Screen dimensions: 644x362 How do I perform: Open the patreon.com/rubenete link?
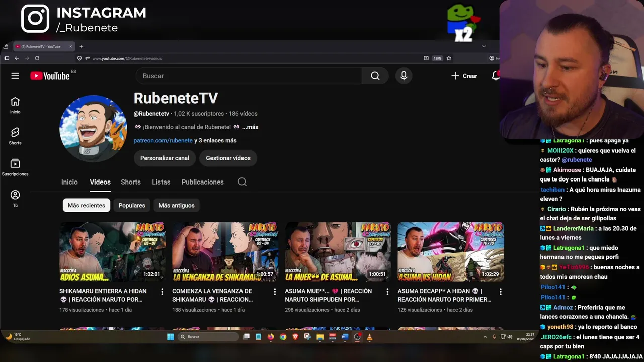pos(163,141)
